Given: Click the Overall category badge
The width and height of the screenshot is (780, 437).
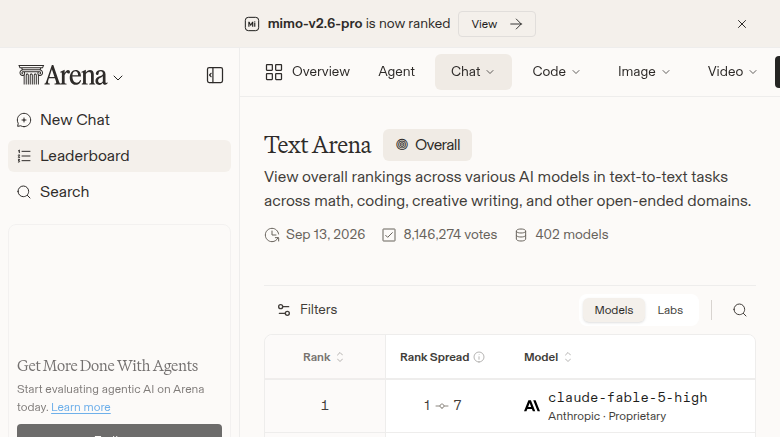Looking at the screenshot, I should coord(427,145).
